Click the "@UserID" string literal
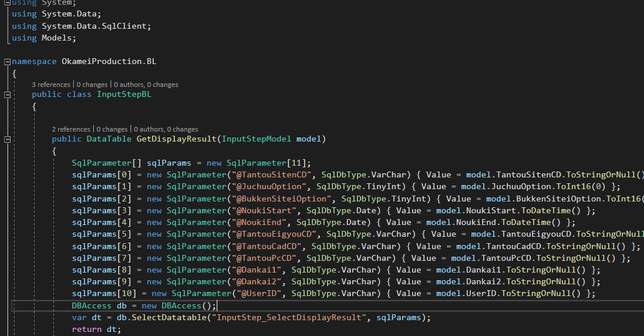The height and width of the screenshot is (336, 644). tap(259, 294)
